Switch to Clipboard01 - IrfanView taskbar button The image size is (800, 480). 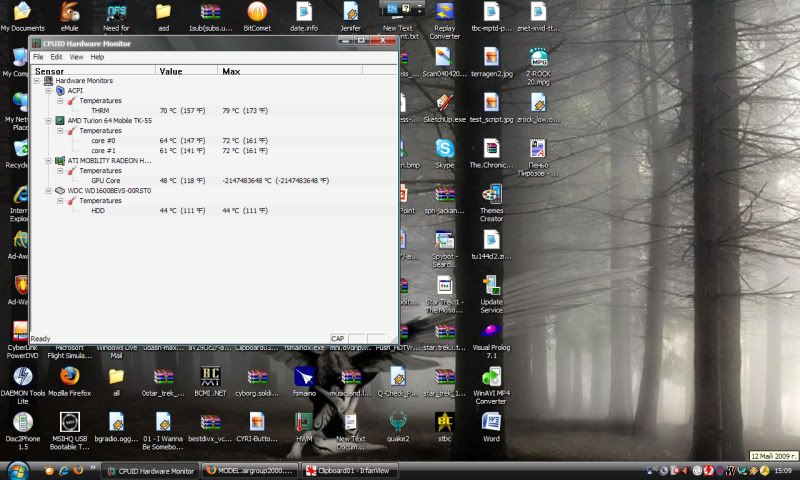pos(345,470)
